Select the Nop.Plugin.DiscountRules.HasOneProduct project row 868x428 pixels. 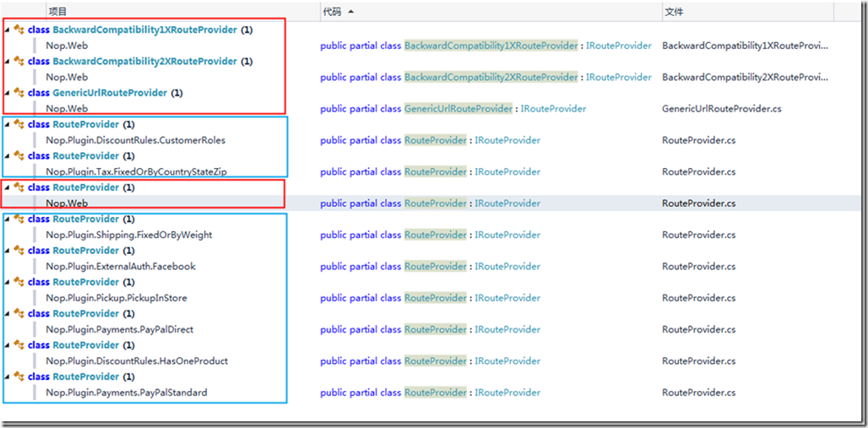click(x=137, y=361)
